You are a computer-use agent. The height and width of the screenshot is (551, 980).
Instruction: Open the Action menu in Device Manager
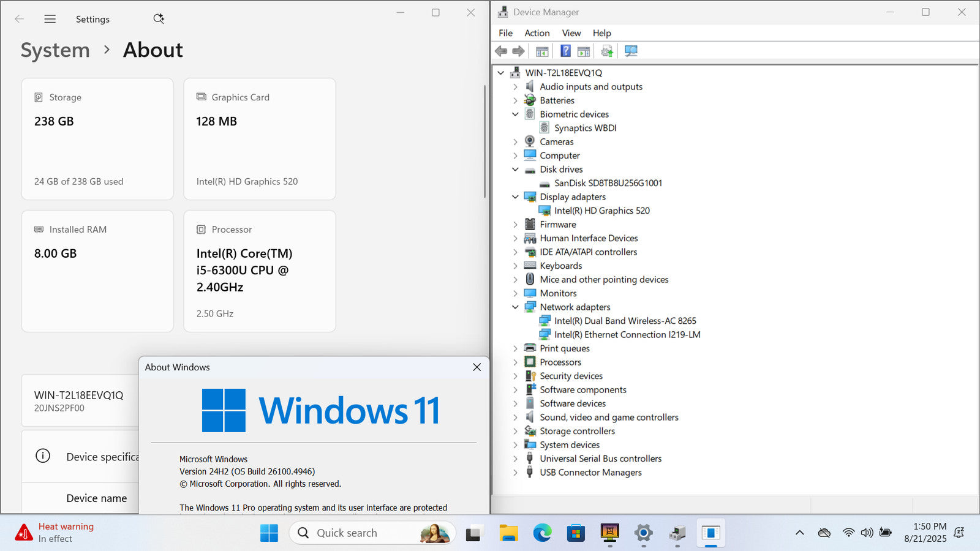(x=537, y=33)
